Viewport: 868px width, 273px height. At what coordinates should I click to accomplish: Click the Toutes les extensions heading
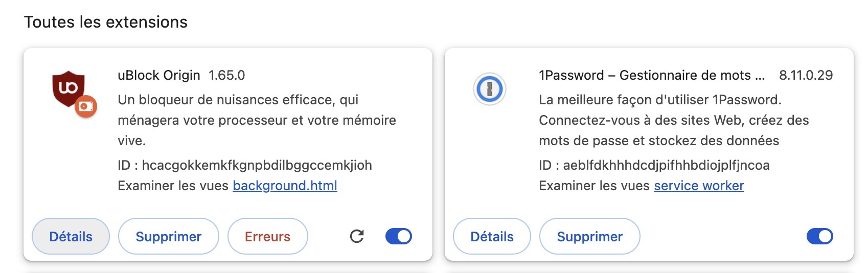pyautogui.click(x=106, y=22)
